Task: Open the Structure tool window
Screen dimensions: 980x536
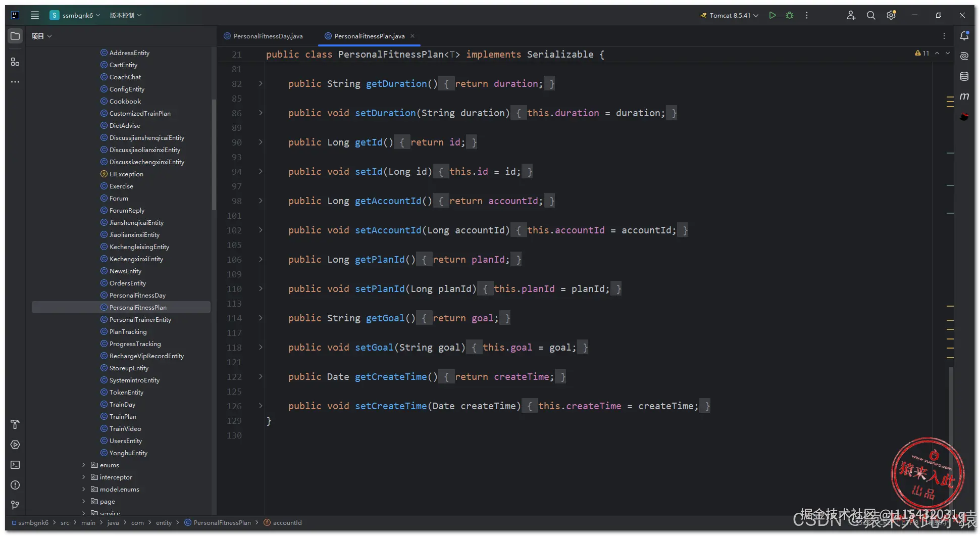Action: 15,62
